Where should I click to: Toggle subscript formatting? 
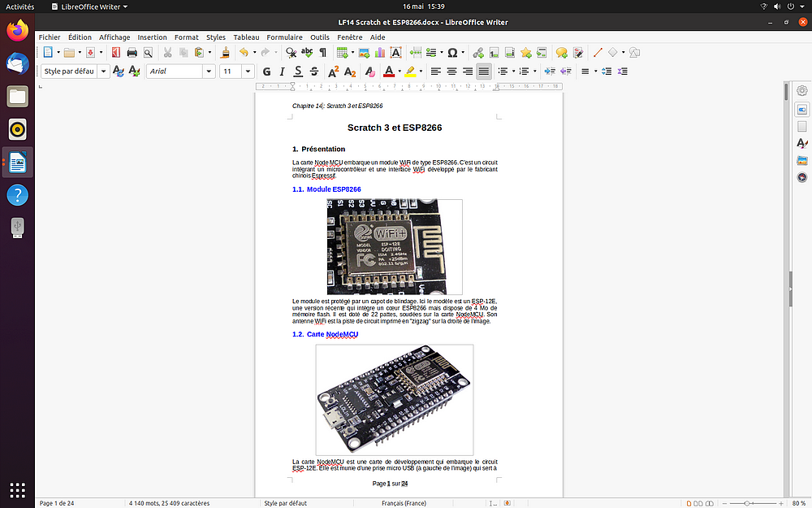349,71
